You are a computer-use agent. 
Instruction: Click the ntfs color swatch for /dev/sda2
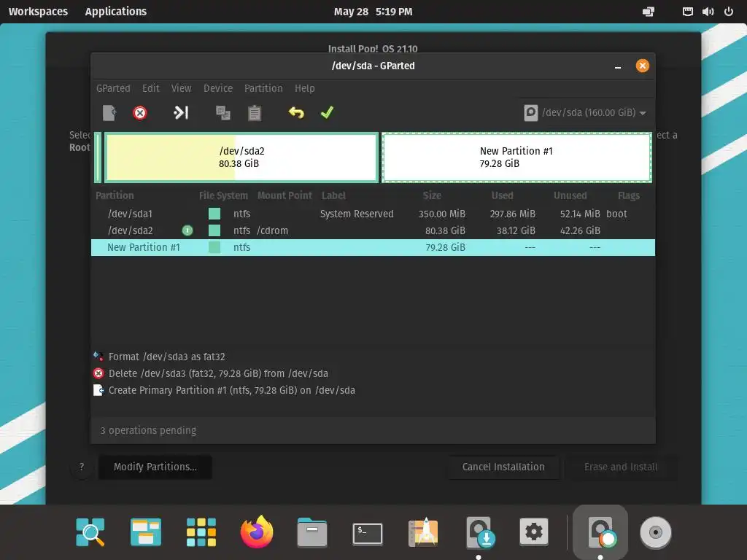[214, 230]
